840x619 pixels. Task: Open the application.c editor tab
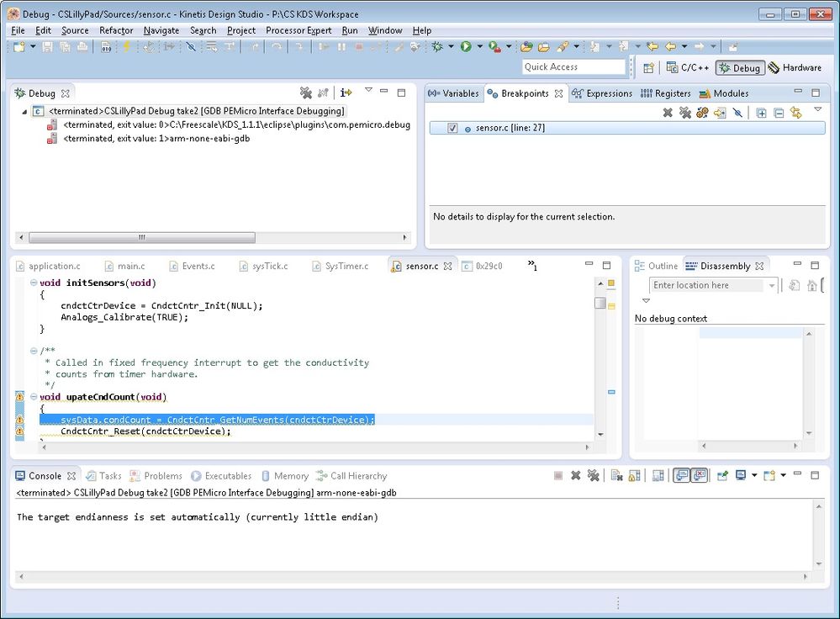pos(49,266)
